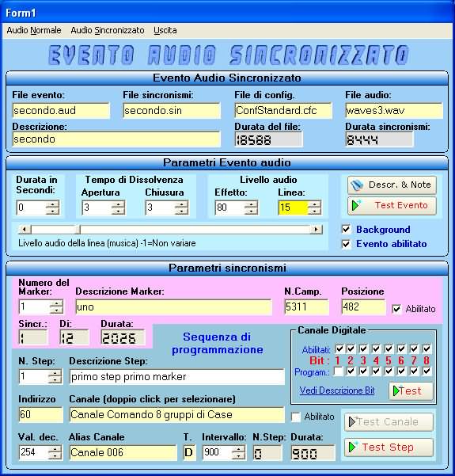
Task: Click the Descrizione Step text field
Action: [176, 377]
